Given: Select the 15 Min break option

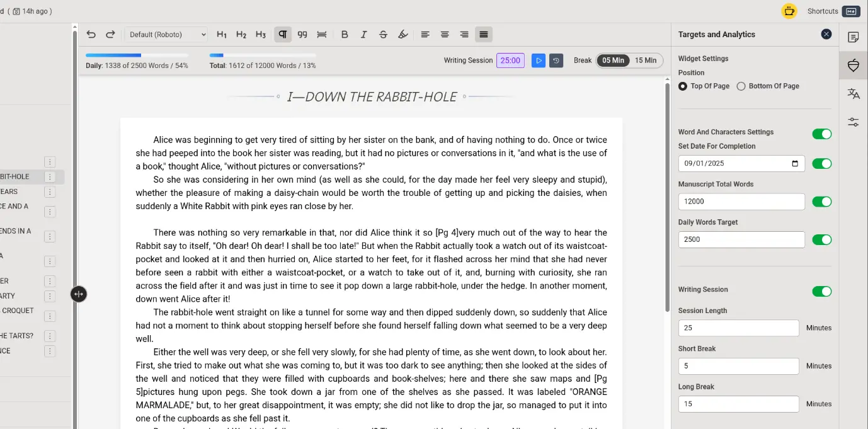Looking at the screenshot, I should (x=645, y=60).
